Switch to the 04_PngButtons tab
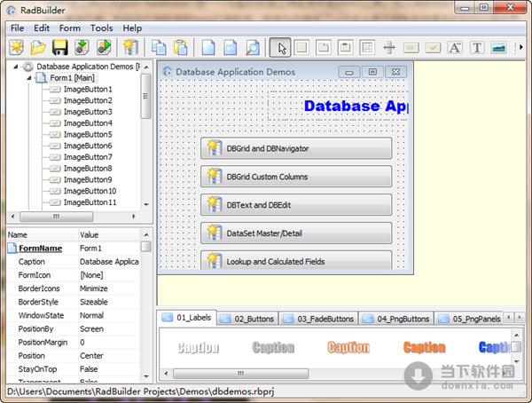 click(396, 319)
